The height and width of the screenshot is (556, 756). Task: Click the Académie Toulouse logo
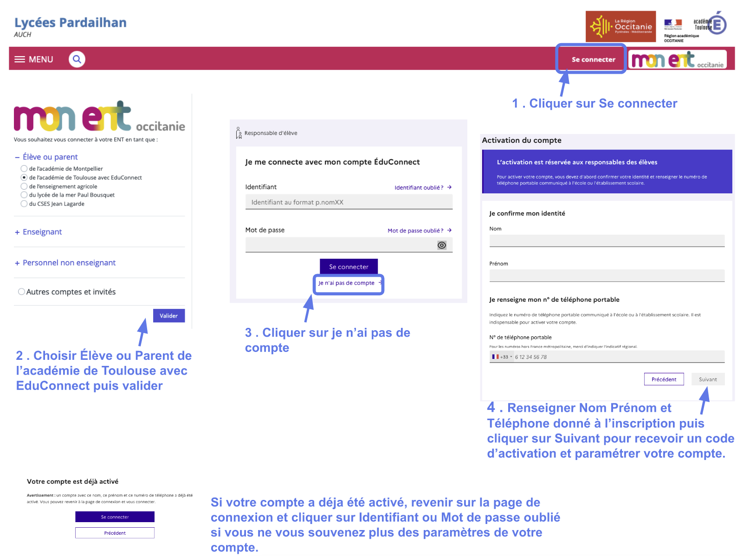(710, 24)
